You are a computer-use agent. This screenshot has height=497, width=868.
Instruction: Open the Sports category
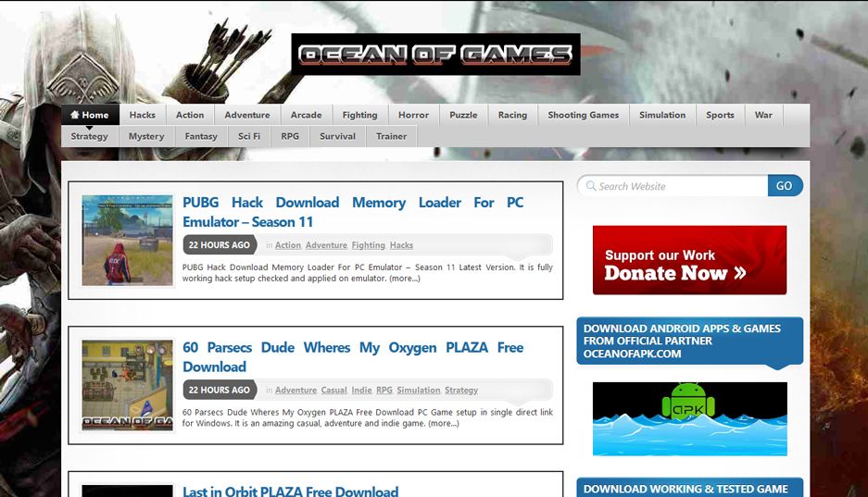pyautogui.click(x=720, y=115)
